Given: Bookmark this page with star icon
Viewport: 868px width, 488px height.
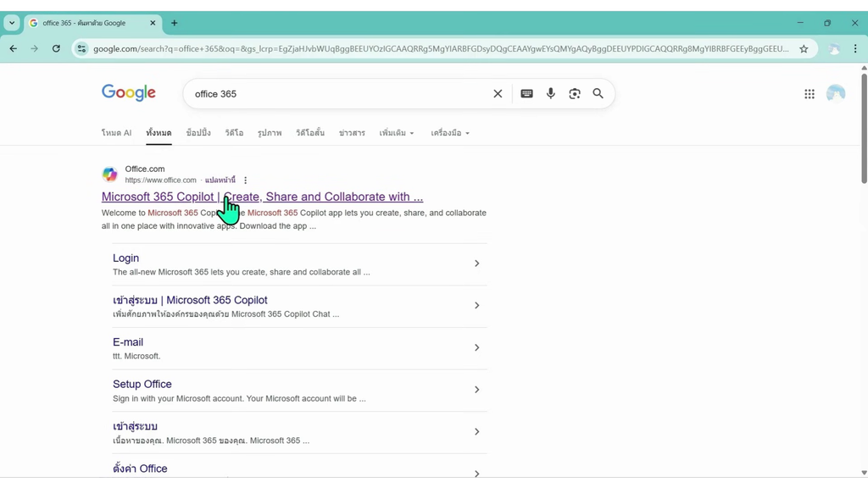Looking at the screenshot, I should tap(804, 48).
